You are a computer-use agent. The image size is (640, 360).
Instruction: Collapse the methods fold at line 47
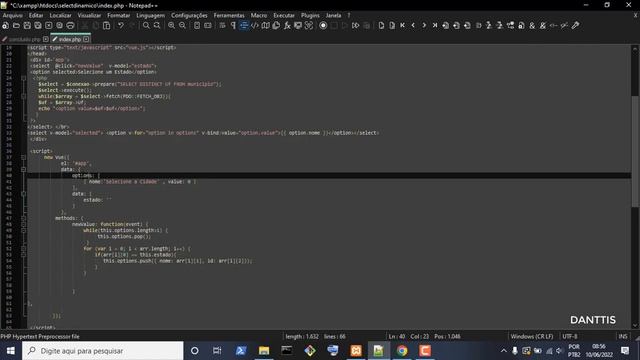point(24,218)
